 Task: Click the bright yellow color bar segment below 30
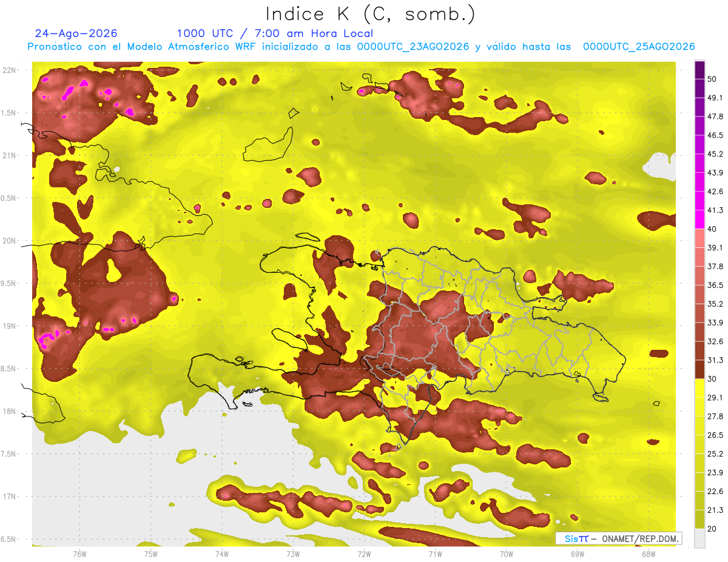699,388
